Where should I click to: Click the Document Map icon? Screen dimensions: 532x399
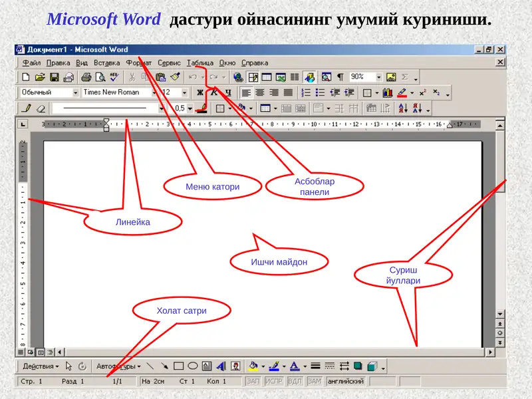pos(326,77)
